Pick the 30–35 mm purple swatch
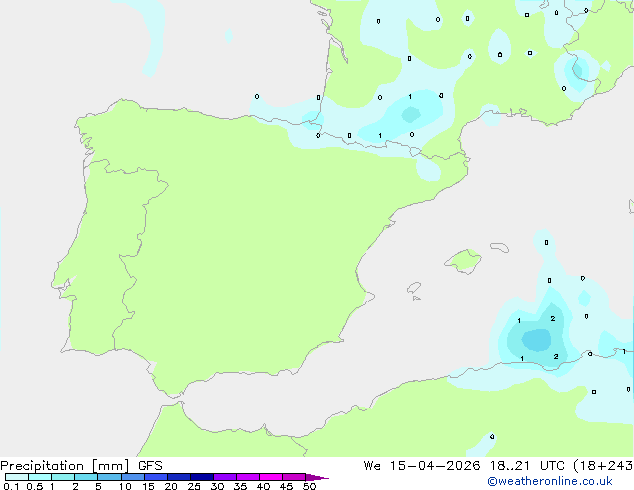The height and width of the screenshot is (490, 634). point(225,477)
